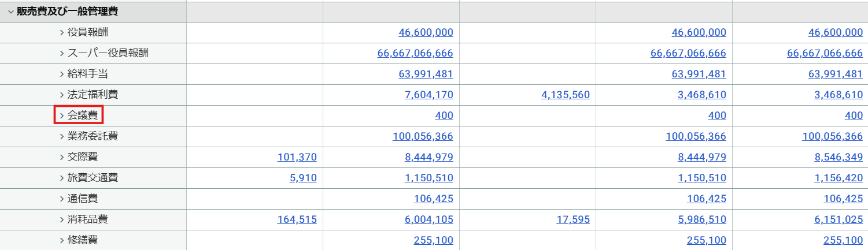Click the 17,595 link in 消耗品費 row
868x250 pixels.
click(573, 219)
